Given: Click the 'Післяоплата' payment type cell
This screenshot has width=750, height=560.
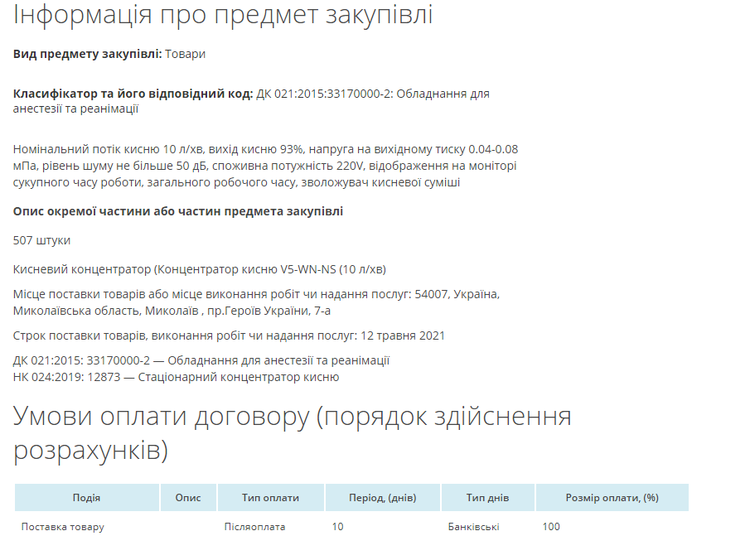Looking at the screenshot, I should 255,527.
